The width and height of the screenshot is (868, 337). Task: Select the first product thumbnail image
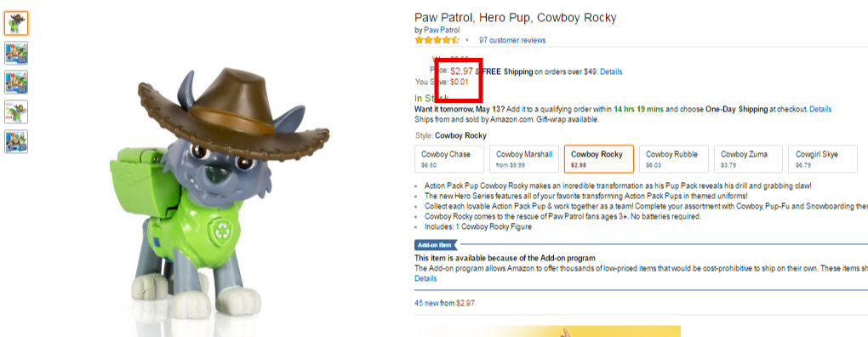[16, 23]
